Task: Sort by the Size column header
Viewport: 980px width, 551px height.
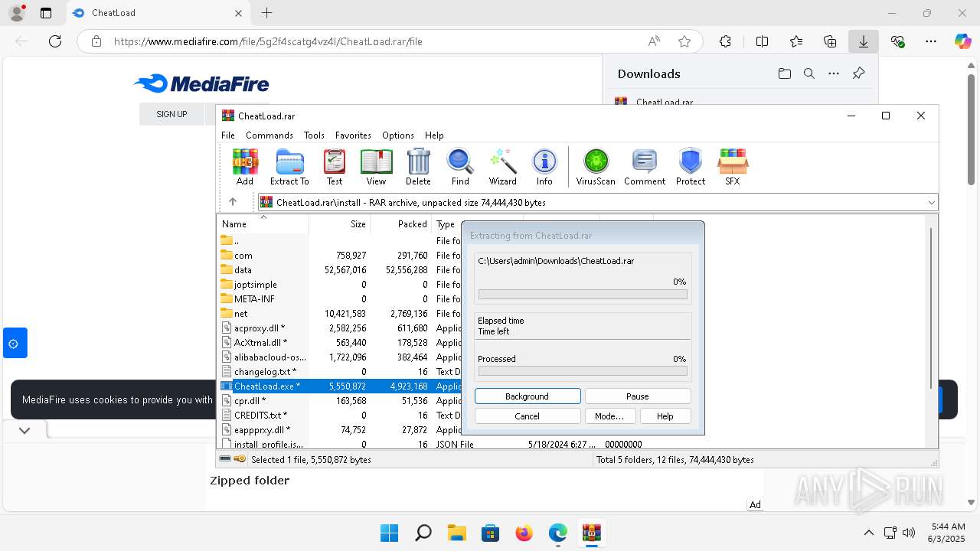Action: [x=340, y=224]
